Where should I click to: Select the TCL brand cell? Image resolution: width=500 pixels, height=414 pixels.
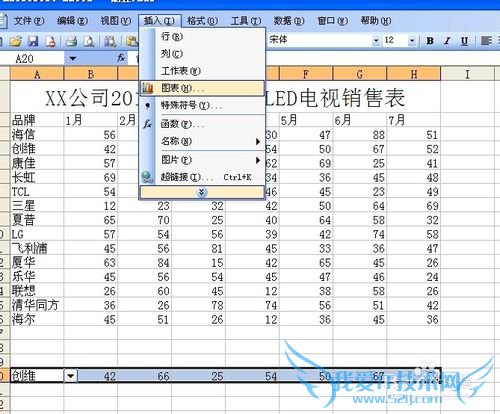click(x=37, y=192)
